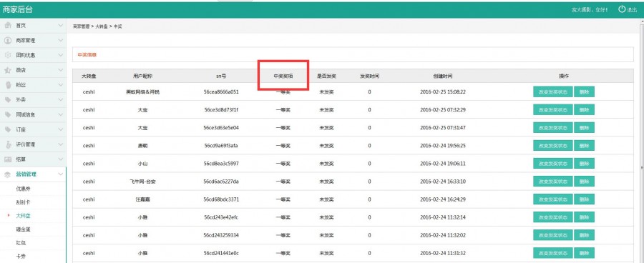Click 改变发奖状态 for user 汪嘉嘉
Image resolution: width=644 pixels, height=263 pixels.
(x=553, y=199)
